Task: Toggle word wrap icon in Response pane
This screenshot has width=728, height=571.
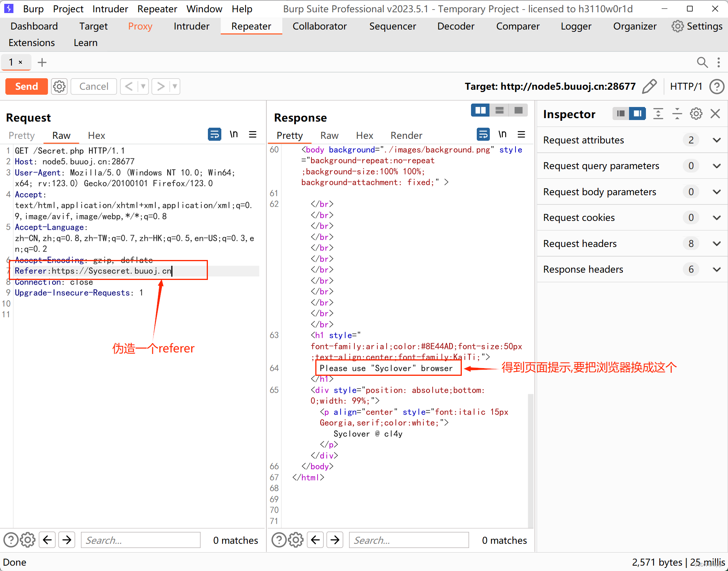Action: (483, 134)
